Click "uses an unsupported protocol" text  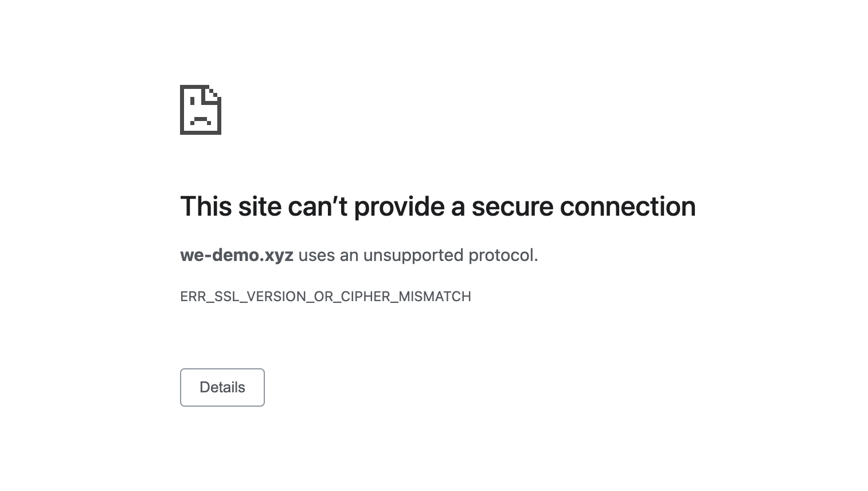[x=418, y=255]
